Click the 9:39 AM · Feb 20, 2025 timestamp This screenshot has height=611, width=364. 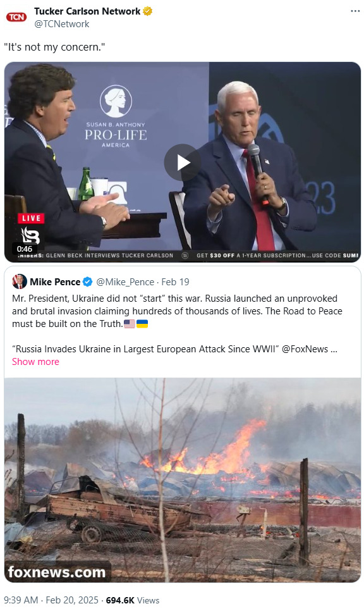point(51,600)
